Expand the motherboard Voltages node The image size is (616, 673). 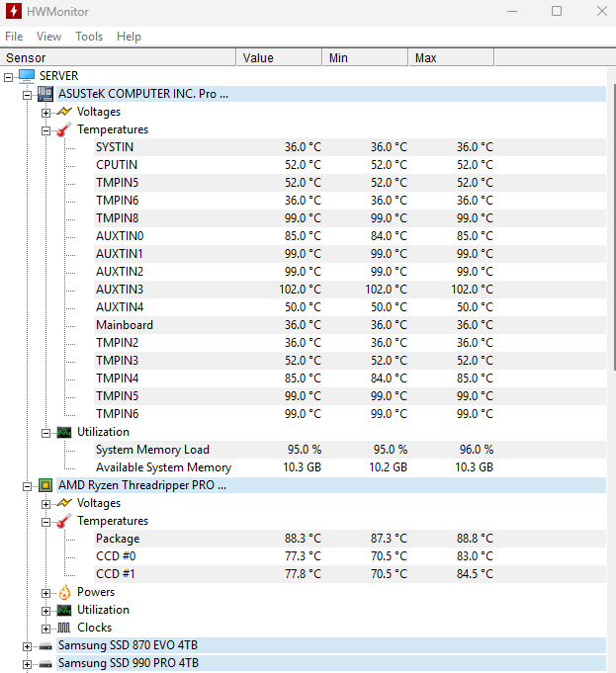[x=45, y=113]
